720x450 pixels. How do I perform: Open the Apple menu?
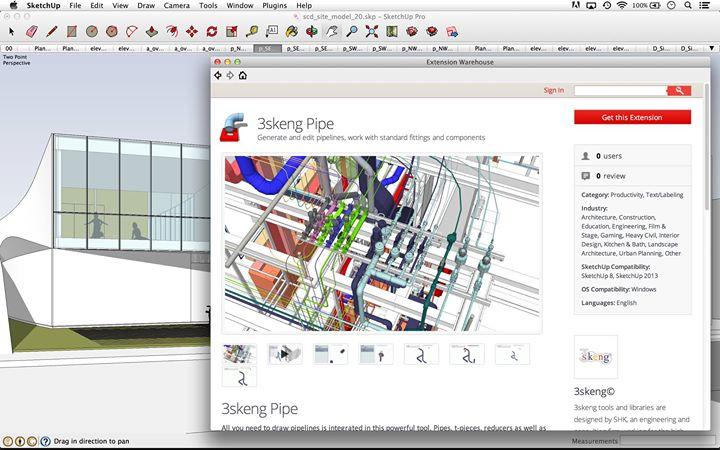[x=13, y=5]
